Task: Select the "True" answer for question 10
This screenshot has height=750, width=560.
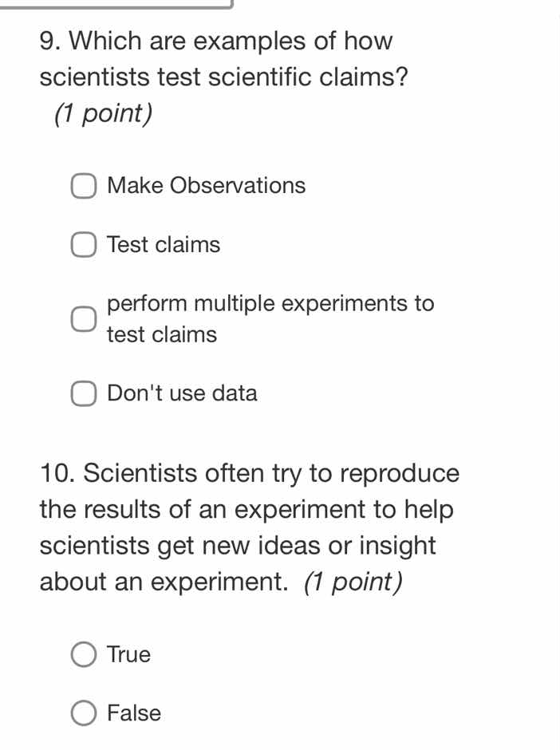Action: pyautogui.click(x=83, y=654)
